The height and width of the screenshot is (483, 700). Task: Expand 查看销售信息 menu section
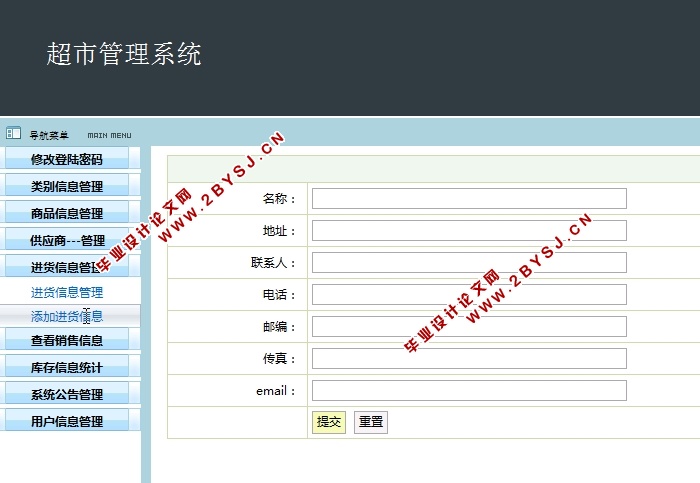coord(67,341)
